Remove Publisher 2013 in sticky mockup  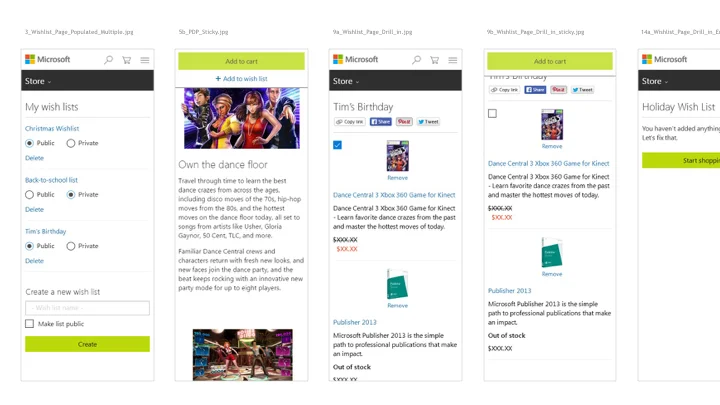pos(552,274)
